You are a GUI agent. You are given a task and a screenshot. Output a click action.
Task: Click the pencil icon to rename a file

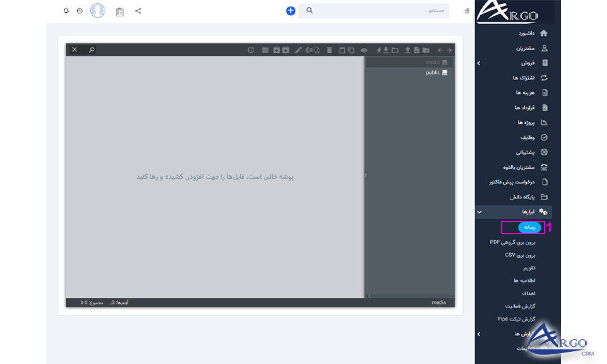(x=297, y=50)
